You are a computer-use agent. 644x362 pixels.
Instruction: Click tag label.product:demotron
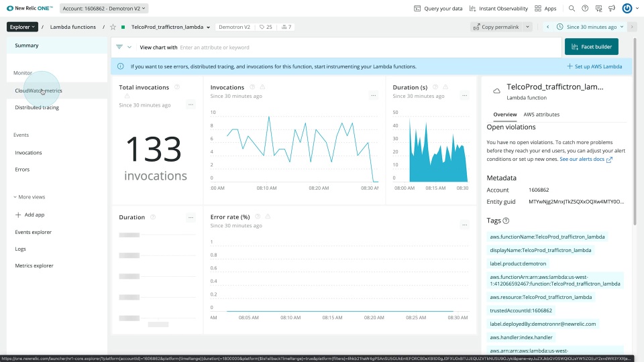pyautogui.click(x=518, y=264)
